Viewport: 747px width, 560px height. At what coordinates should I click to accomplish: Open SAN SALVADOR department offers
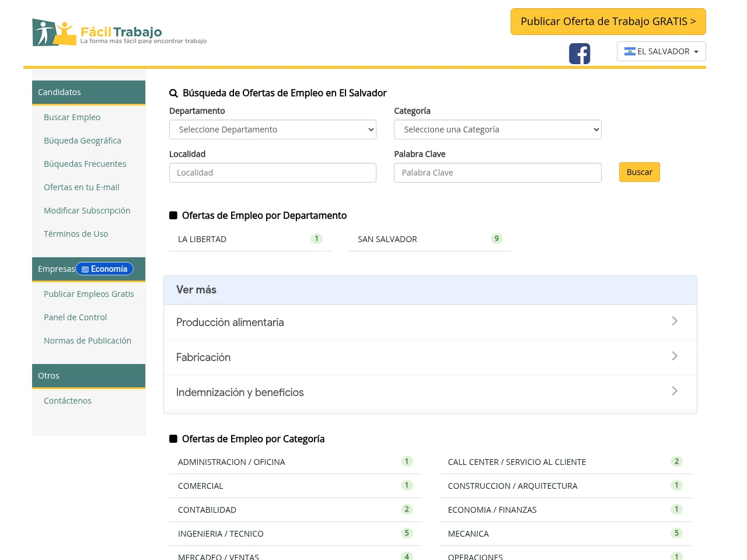click(x=430, y=239)
